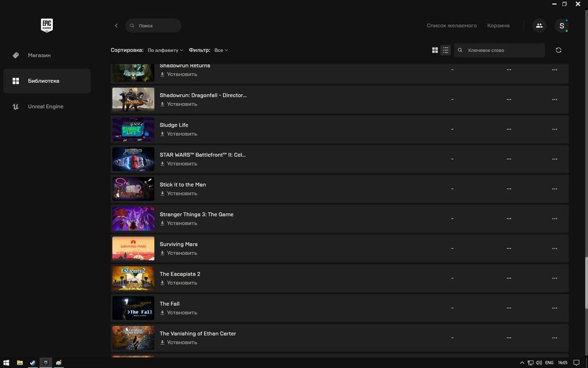The width and height of the screenshot is (588, 368).
Task: Open more options for STAR WARS Battlefront II
Action: pos(554,159)
